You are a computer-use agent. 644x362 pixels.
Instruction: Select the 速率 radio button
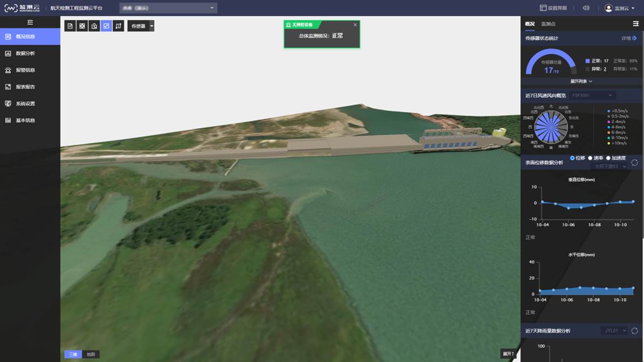[x=590, y=158]
